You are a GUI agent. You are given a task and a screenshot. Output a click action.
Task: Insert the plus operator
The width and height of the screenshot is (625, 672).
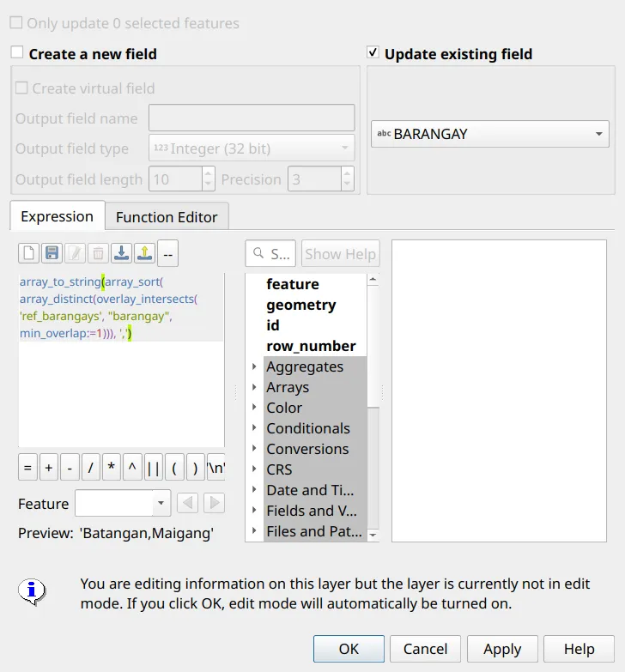click(49, 467)
